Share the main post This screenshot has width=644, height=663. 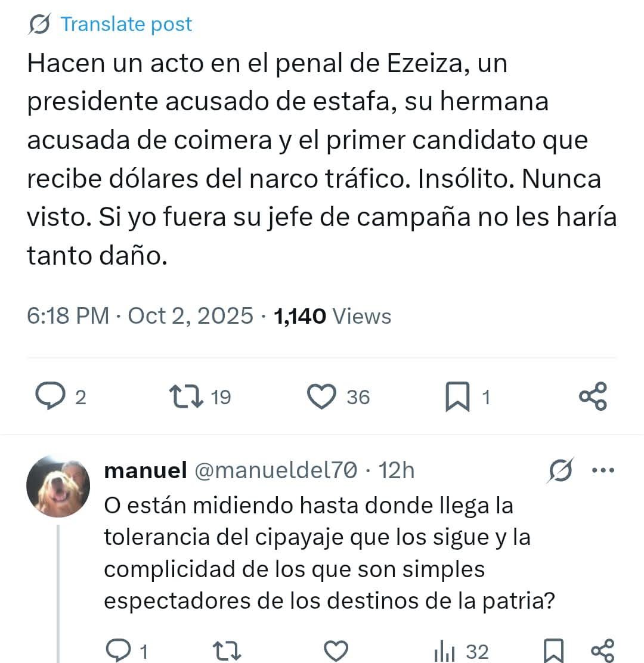click(x=593, y=396)
